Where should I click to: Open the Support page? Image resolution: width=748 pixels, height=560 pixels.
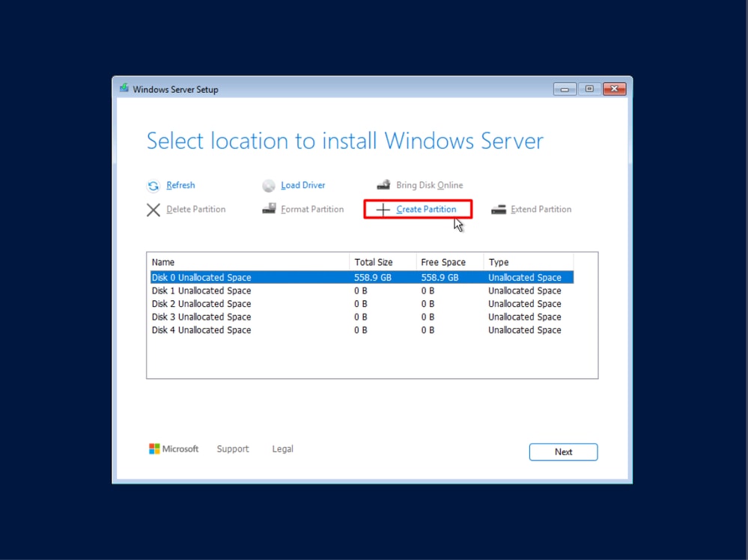click(233, 448)
